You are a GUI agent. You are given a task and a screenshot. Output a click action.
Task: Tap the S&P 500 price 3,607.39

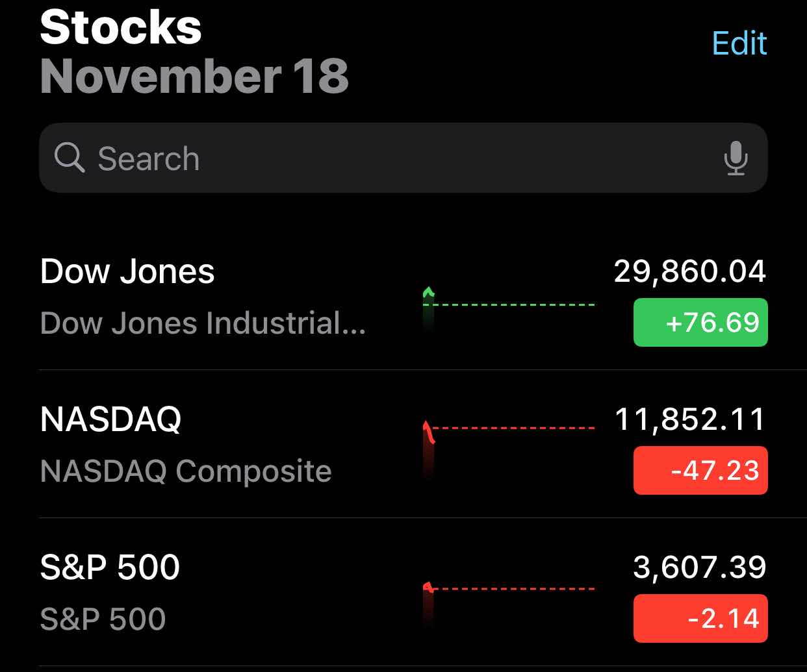tap(700, 567)
